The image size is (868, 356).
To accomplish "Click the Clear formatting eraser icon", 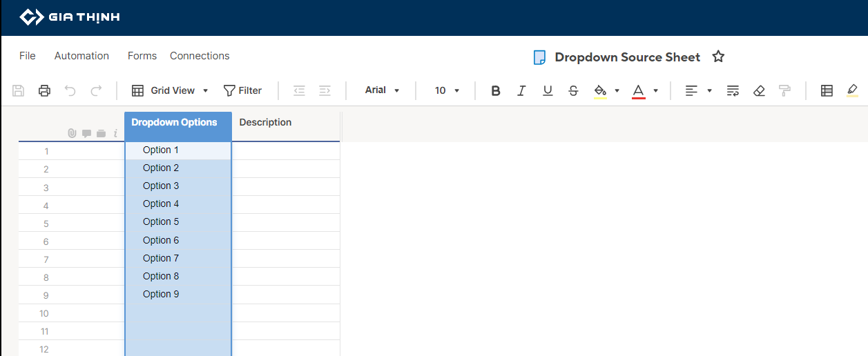I will (759, 90).
